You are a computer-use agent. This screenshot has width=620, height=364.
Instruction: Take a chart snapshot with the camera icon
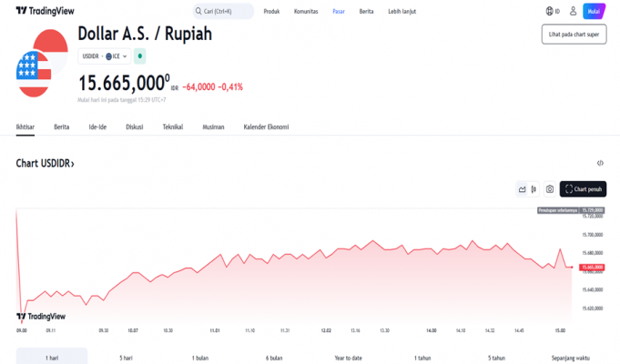click(549, 189)
